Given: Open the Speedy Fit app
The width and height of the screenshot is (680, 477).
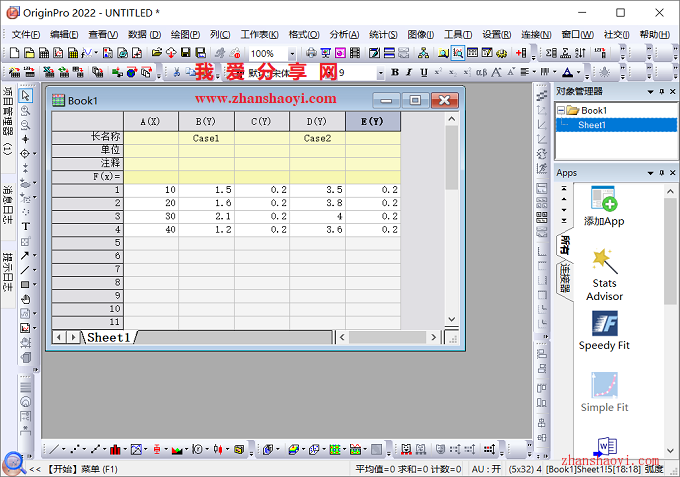Looking at the screenshot, I should [x=604, y=331].
